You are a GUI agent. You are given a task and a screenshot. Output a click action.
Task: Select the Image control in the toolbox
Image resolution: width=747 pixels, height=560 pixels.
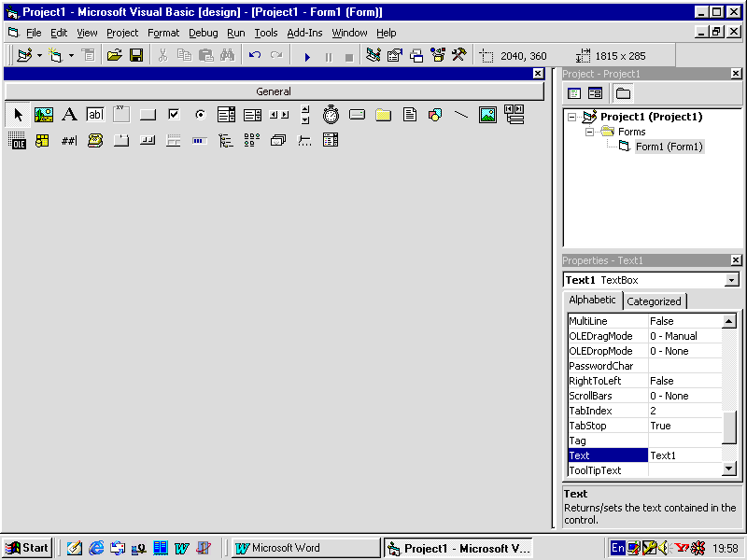(x=487, y=115)
